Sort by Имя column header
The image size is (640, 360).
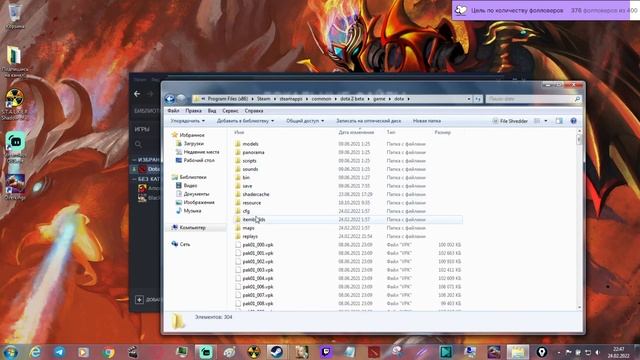point(239,132)
